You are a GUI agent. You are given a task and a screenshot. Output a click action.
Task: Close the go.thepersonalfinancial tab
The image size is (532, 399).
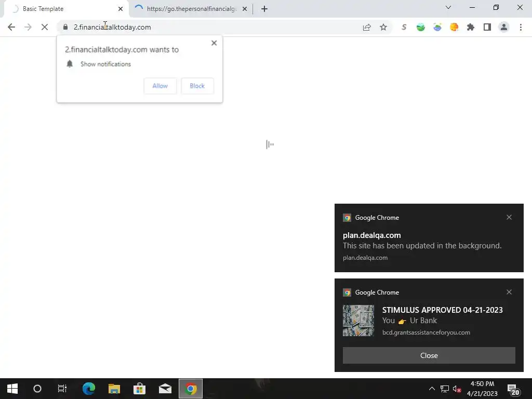245,9
